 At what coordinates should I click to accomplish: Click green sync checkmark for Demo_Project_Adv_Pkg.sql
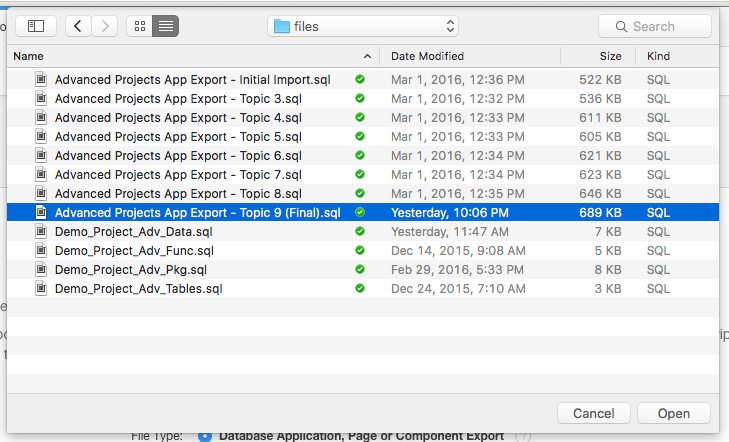360,269
